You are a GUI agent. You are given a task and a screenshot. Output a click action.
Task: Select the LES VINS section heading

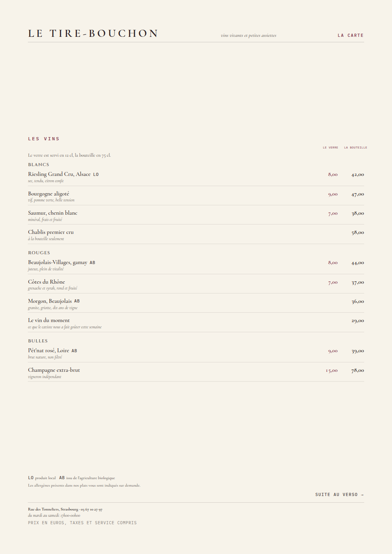click(44, 139)
